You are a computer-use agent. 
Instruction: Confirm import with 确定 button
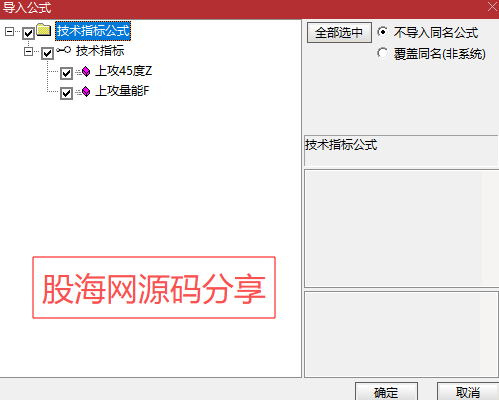[x=386, y=392]
